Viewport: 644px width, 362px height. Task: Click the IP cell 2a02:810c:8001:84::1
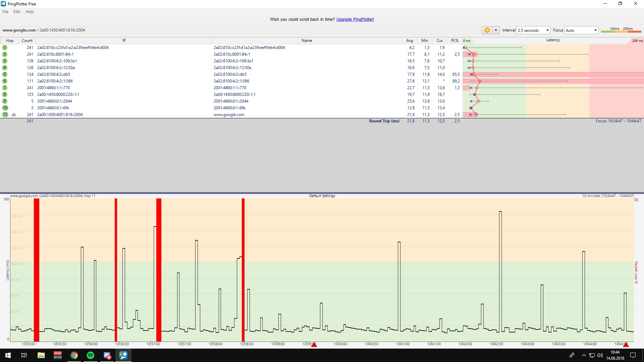pos(55,54)
